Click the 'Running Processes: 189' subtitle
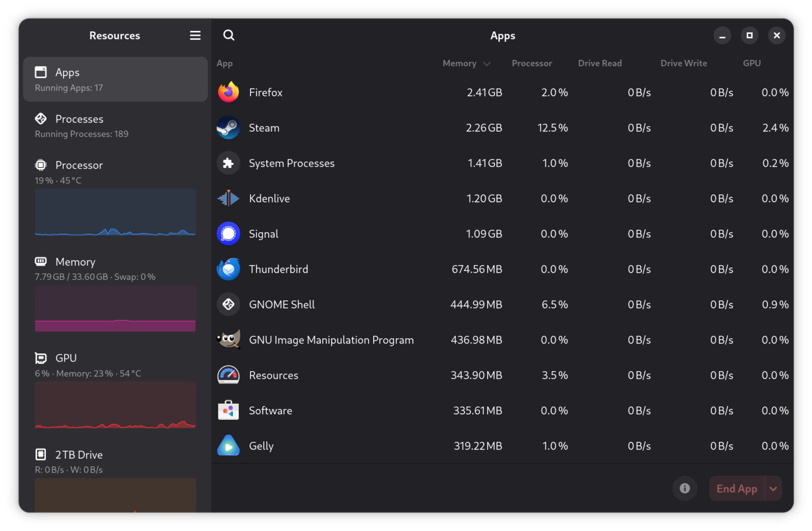812x531 pixels. click(x=82, y=134)
